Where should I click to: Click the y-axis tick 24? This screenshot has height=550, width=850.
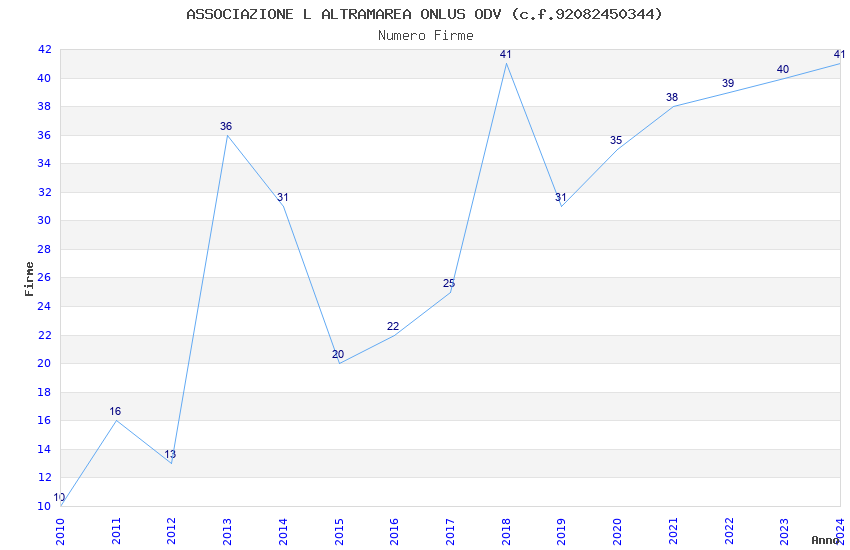pyautogui.click(x=44, y=306)
